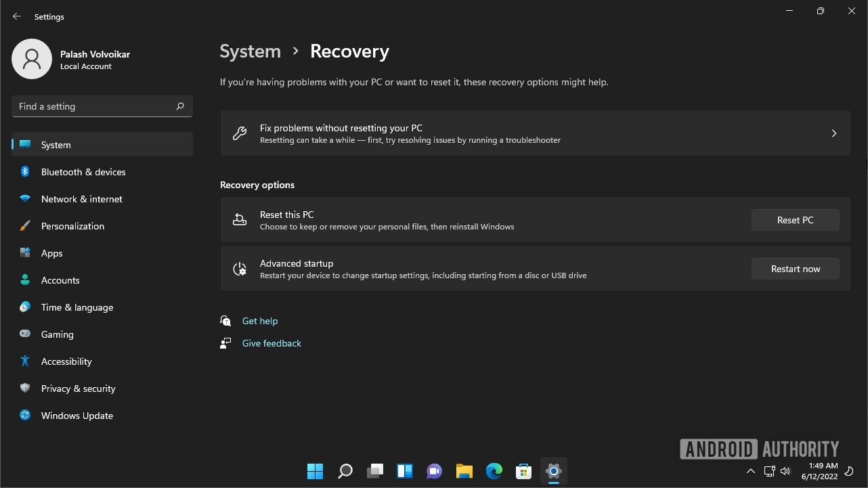Open the user profile avatar

pyautogui.click(x=32, y=59)
